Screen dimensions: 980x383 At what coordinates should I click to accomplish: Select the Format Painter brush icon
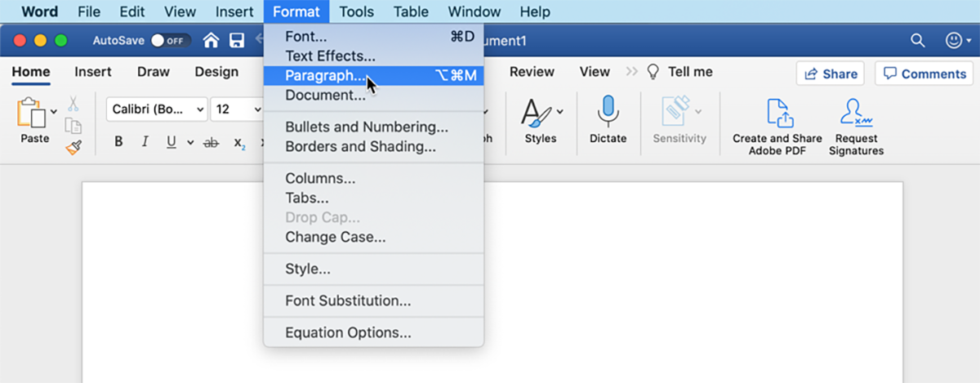point(73,147)
